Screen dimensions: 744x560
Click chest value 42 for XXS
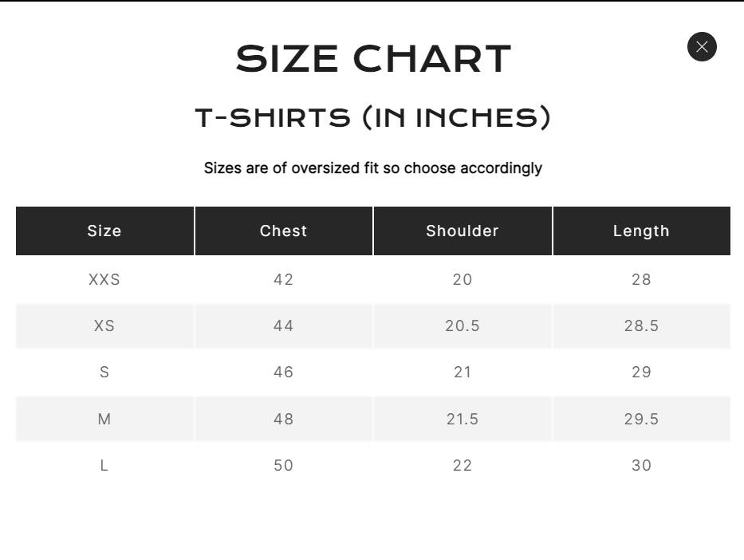(x=284, y=279)
